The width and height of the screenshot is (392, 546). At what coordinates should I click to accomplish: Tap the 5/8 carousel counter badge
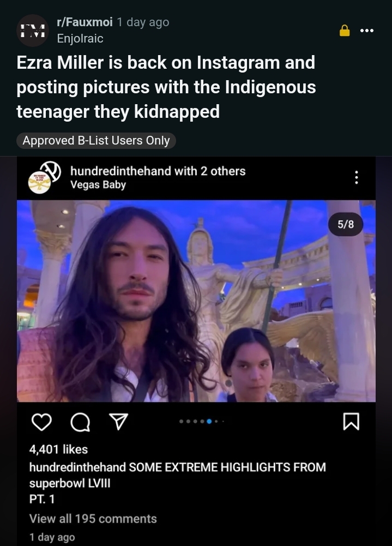click(x=346, y=224)
